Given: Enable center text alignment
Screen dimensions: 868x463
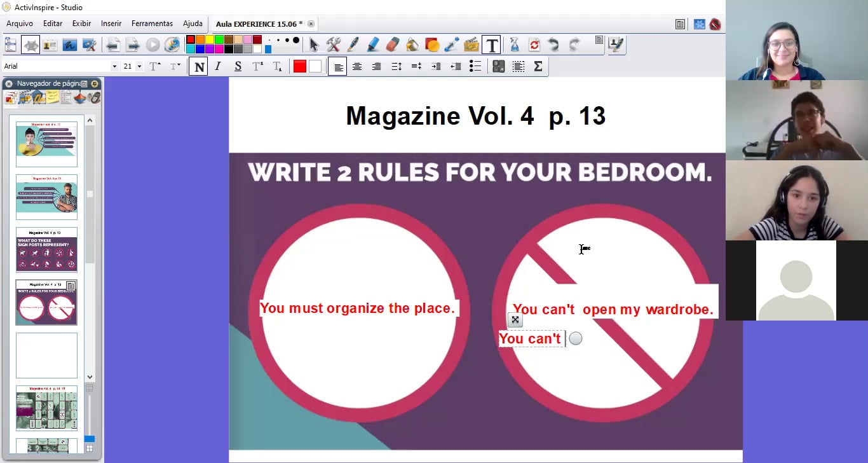Looking at the screenshot, I should [357, 66].
